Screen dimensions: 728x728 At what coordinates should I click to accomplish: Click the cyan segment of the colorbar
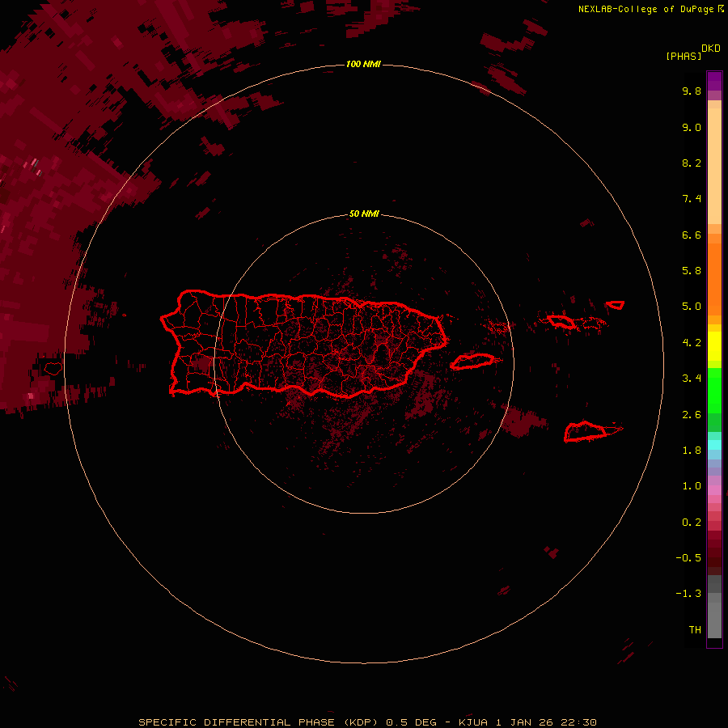[x=714, y=445]
